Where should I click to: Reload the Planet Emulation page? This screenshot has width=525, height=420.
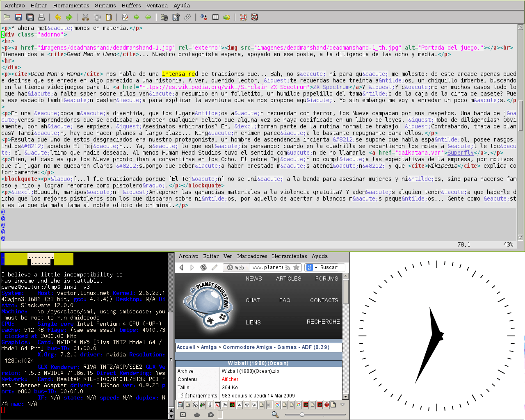[x=203, y=267]
